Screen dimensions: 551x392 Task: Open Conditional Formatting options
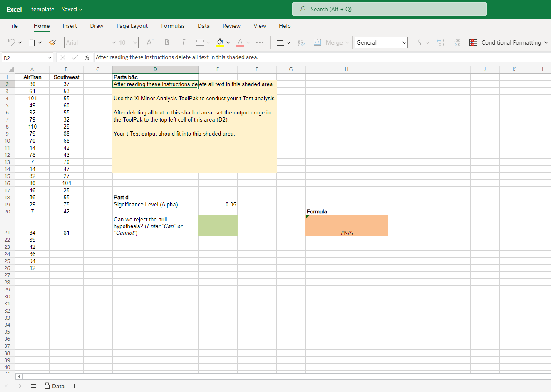click(509, 42)
